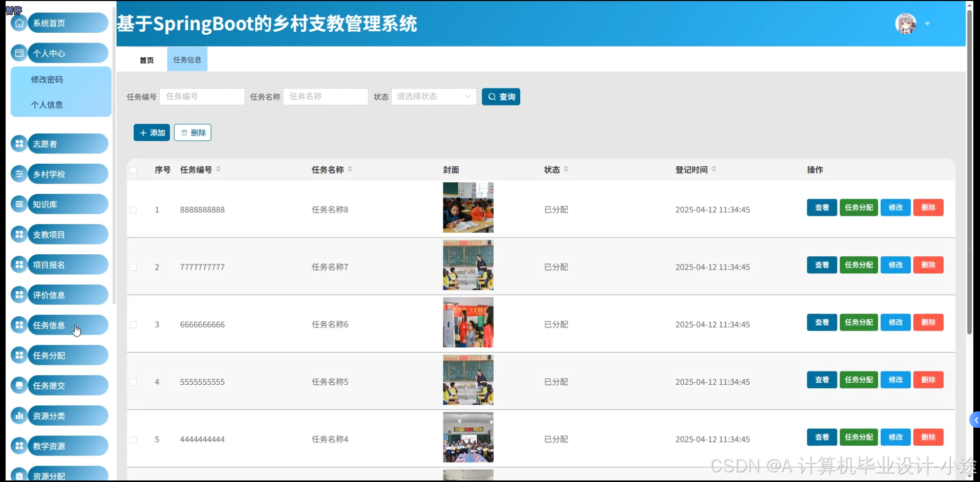Screen dimensions: 980x482
Task: Click the icon next to 任务提交
Action: coord(19,385)
